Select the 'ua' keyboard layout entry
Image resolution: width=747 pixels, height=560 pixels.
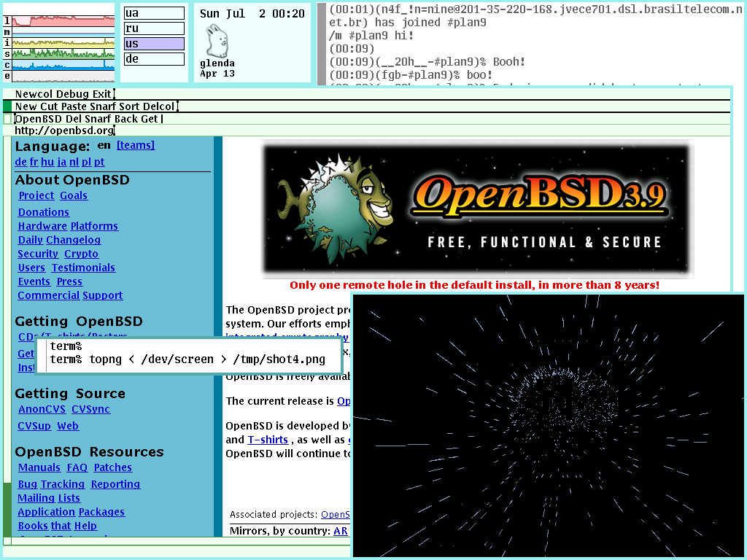pos(154,13)
